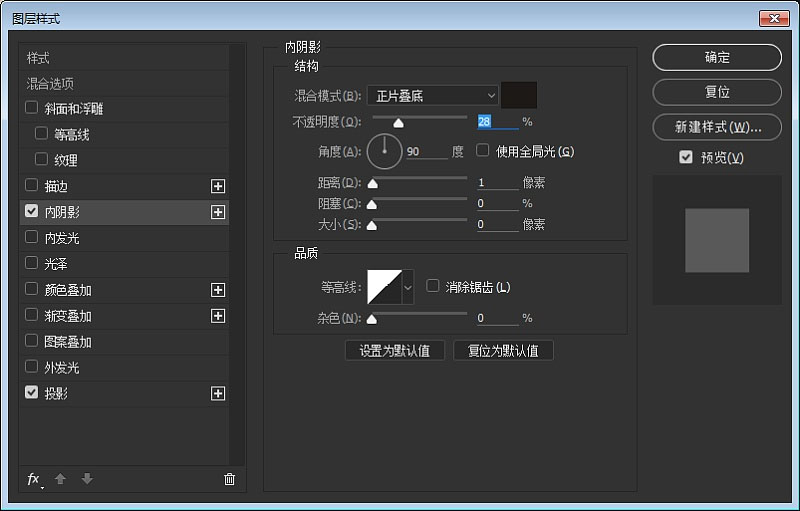Viewport: 800px width, 511px height.
Task: Click angle value field showing 90
Action: coord(427,151)
